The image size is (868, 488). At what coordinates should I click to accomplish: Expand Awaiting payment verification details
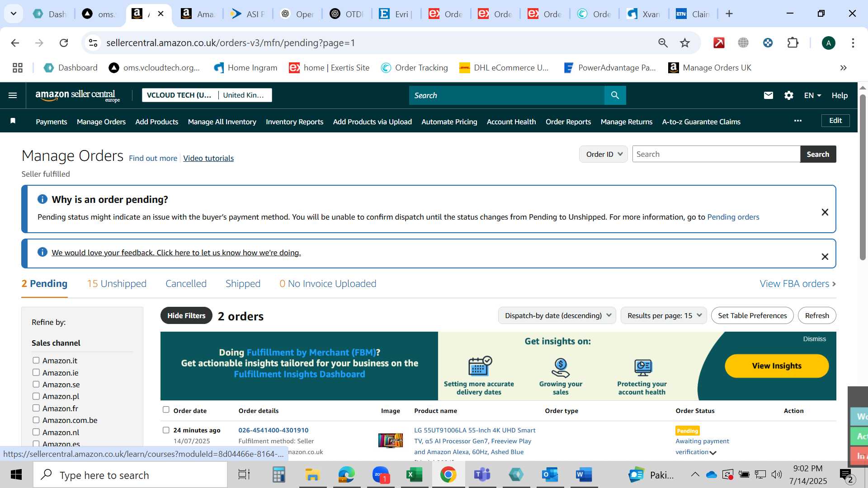coord(713,452)
